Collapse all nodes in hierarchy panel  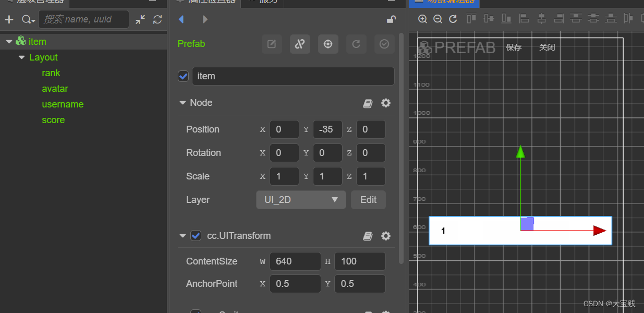tap(140, 20)
